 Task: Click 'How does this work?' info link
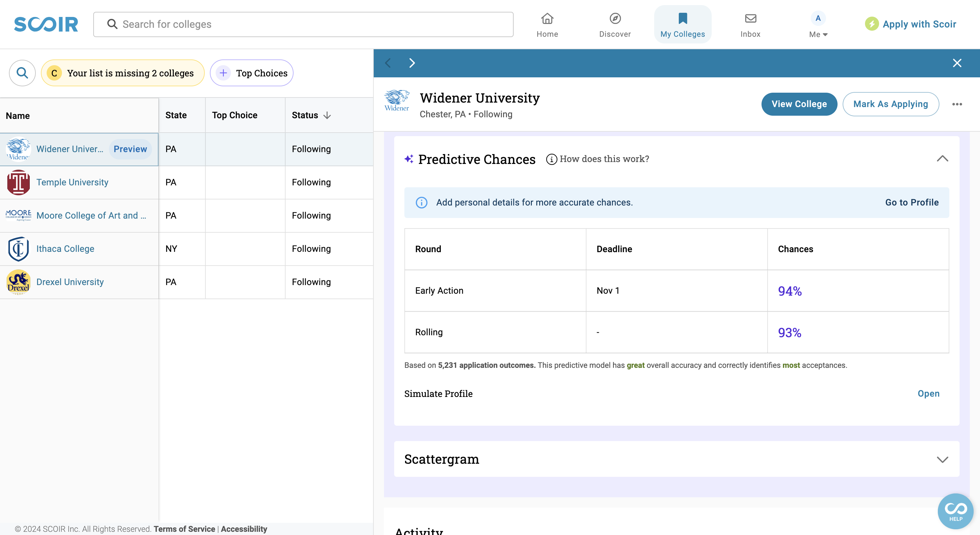[604, 159]
